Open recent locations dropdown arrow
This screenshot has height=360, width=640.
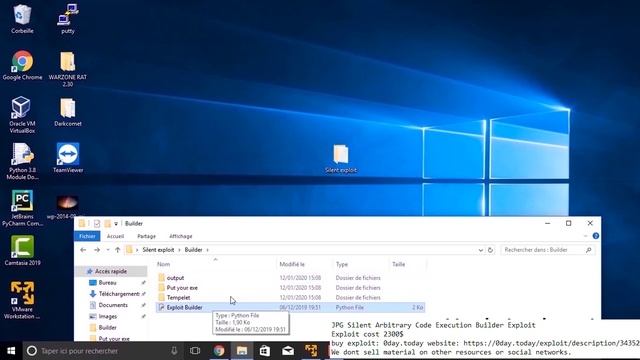108,250
